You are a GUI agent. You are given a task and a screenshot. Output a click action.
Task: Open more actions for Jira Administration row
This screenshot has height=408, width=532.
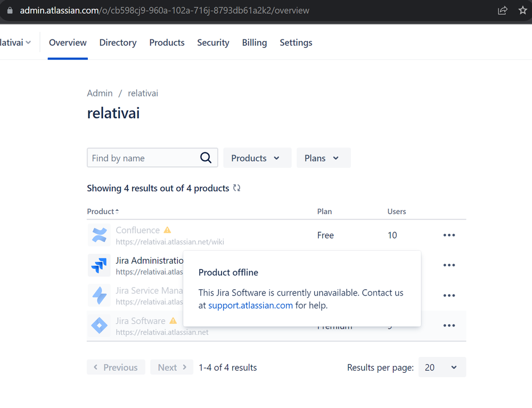coord(449,265)
